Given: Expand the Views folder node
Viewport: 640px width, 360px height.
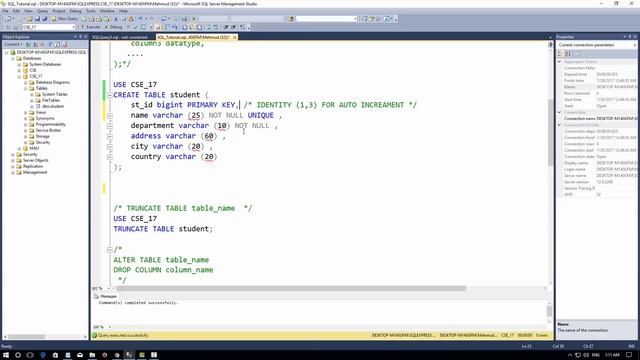Looking at the screenshot, I should click(26, 112).
